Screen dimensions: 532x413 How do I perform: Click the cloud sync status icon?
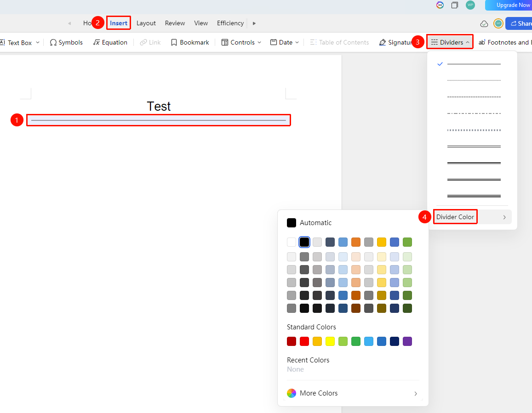(484, 24)
